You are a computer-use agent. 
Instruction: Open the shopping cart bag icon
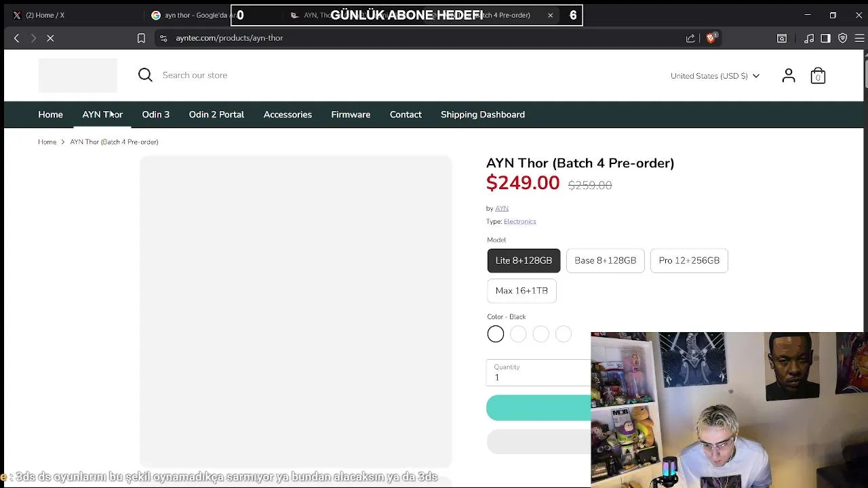click(x=818, y=75)
